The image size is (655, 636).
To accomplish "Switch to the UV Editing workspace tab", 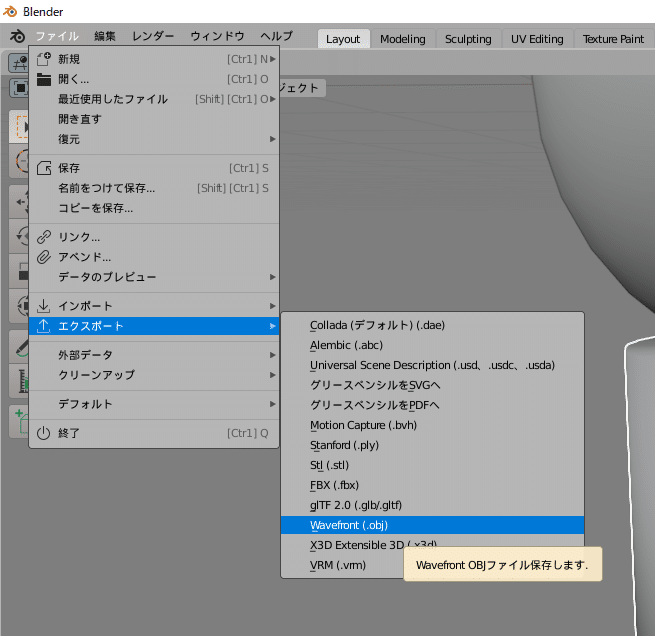I will (537, 39).
